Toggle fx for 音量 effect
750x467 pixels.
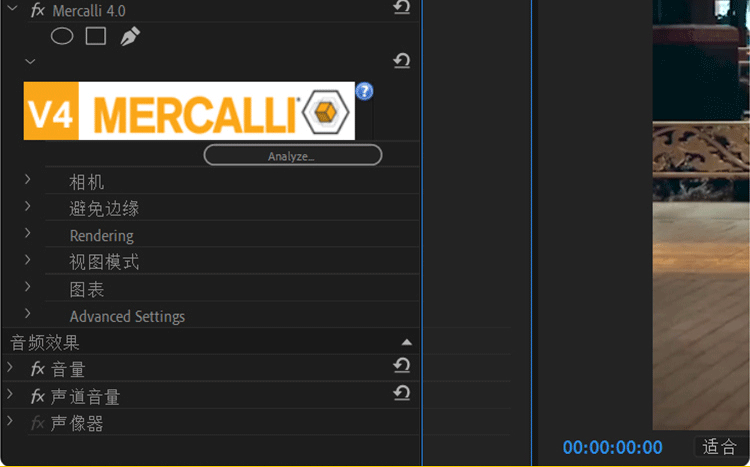[x=38, y=369]
